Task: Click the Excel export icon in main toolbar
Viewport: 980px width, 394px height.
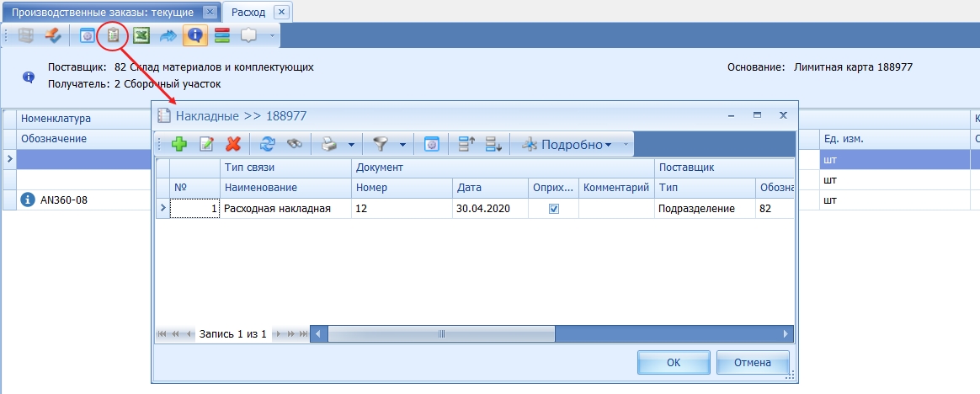Action: pyautogui.click(x=141, y=35)
